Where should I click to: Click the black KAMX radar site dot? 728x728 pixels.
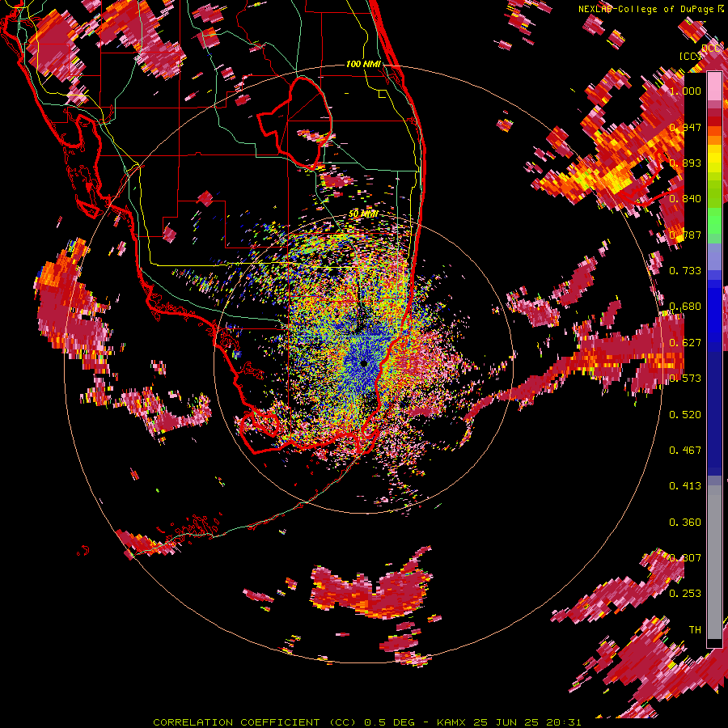click(x=364, y=364)
